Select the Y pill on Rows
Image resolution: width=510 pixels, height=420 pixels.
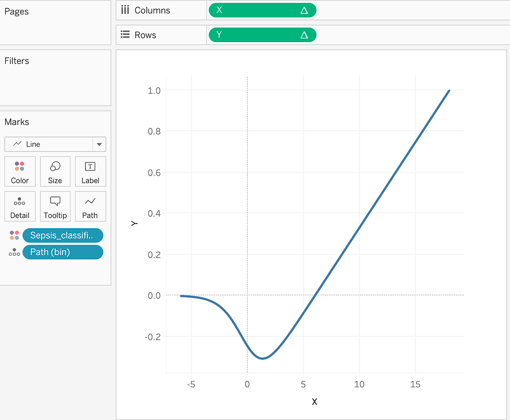(x=262, y=35)
